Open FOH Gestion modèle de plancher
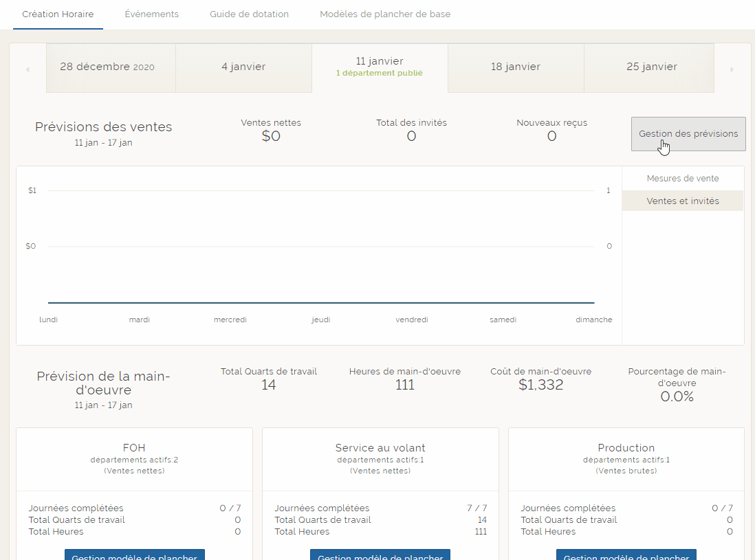The image size is (755, 560). click(135, 555)
